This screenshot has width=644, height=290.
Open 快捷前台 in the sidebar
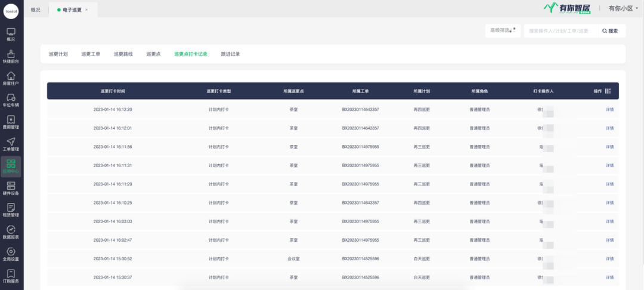coord(11,57)
